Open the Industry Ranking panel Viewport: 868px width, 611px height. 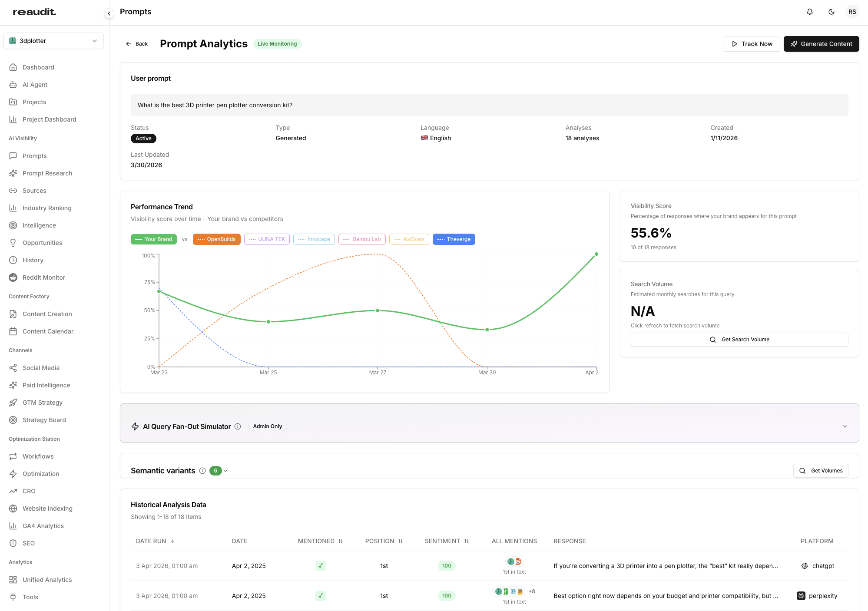(x=46, y=208)
